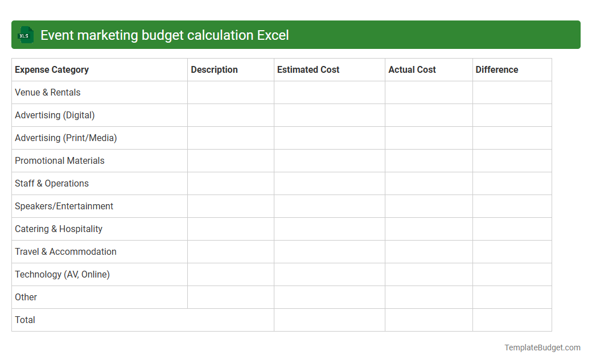592x364 pixels.
Task: Click the Actual Cost column header
Action: 412,69
